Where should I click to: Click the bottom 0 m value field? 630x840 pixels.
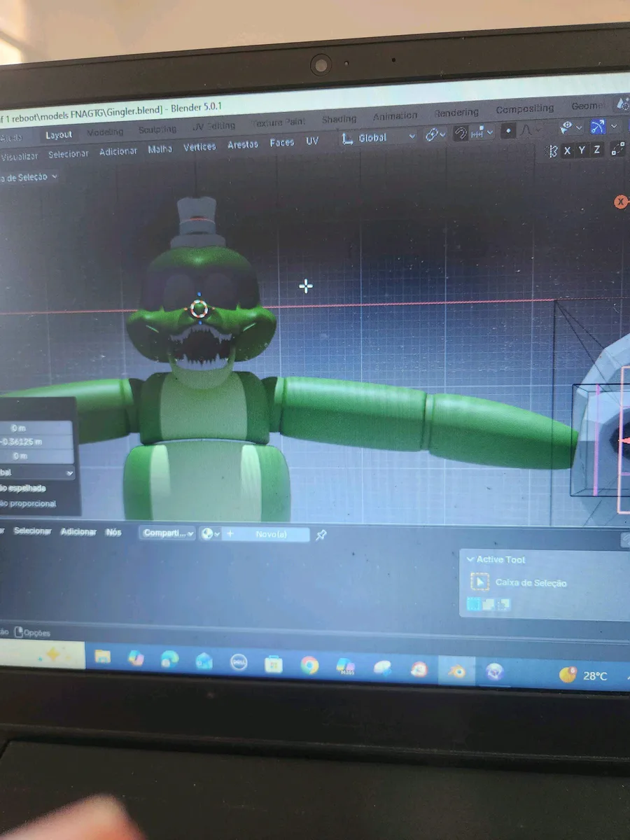click(35, 456)
